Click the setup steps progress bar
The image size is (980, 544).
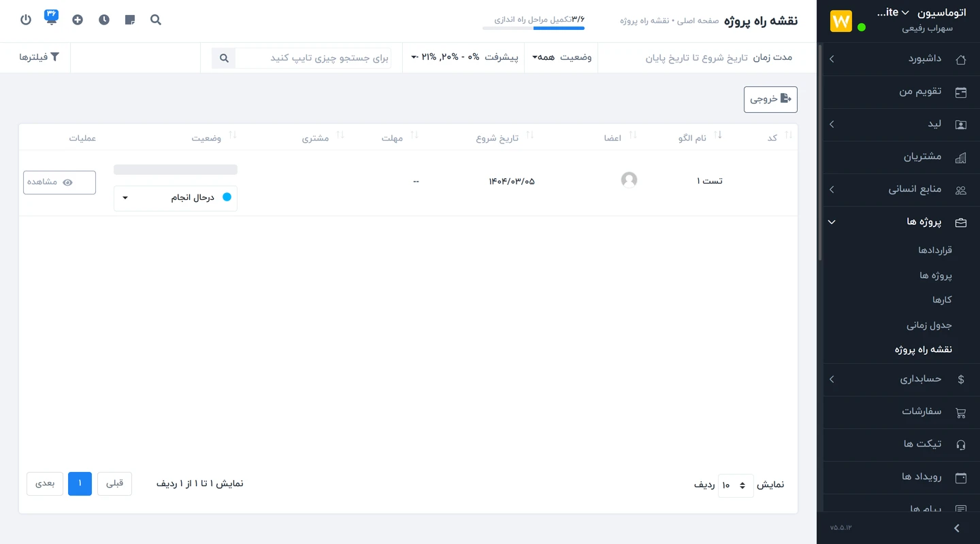point(534,28)
